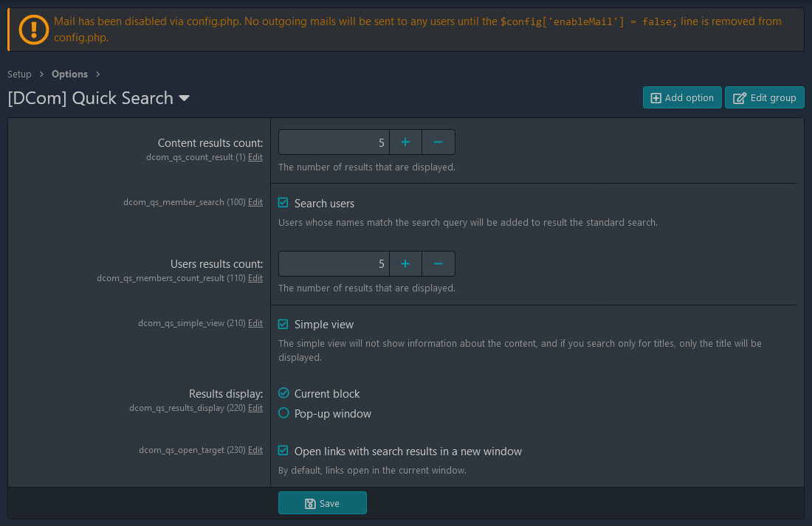This screenshot has height=526, width=812.
Task: Increment Content results count with plus icon
Action: [405, 142]
